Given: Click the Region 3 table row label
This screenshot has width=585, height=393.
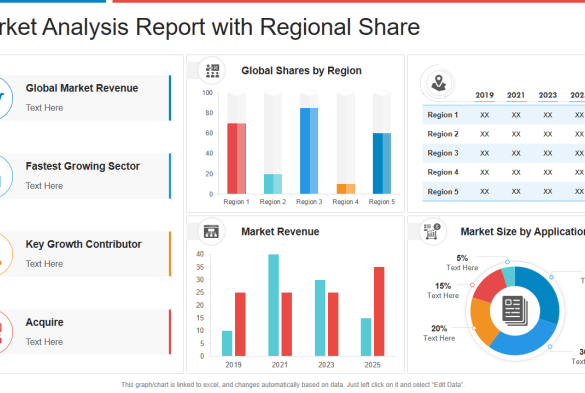Looking at the screenshot, I should [x=443, y=153].
